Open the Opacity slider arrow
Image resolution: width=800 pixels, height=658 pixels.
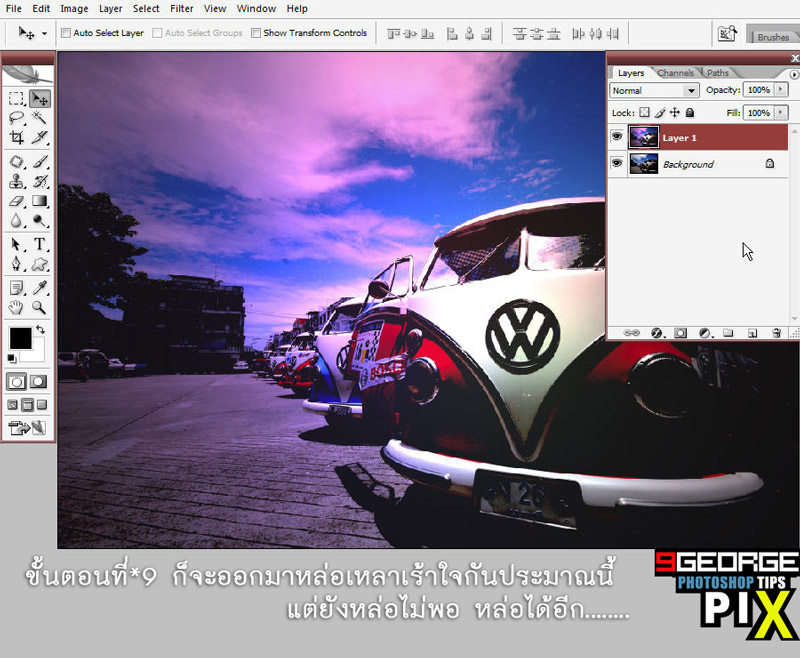tap(781, 90)
